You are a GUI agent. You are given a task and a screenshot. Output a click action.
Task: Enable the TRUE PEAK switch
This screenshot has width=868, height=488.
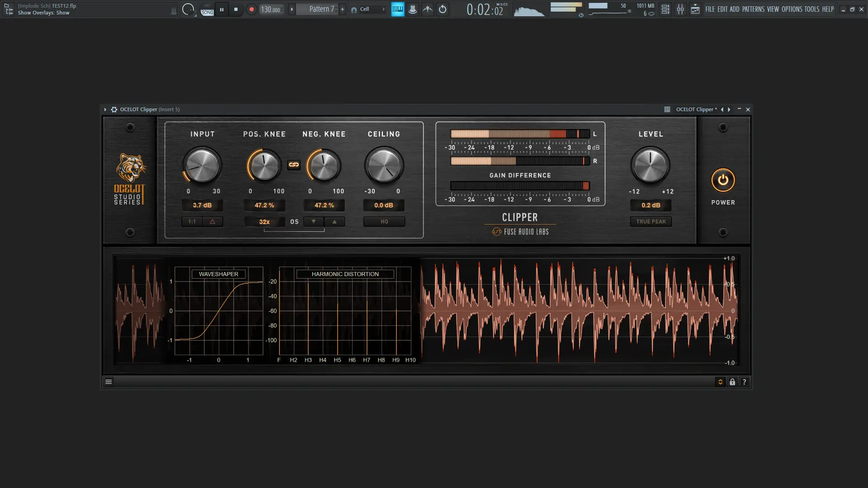(651, 221)
